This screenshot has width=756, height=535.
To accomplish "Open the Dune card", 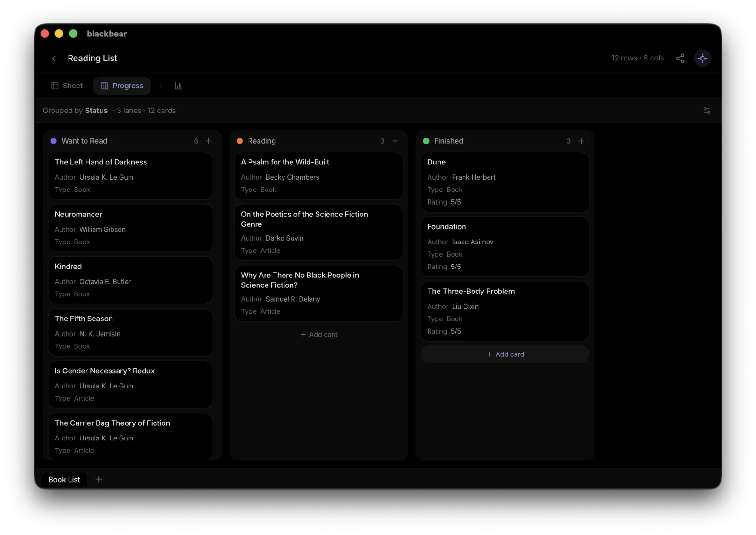I will click(x=505, y=182).
